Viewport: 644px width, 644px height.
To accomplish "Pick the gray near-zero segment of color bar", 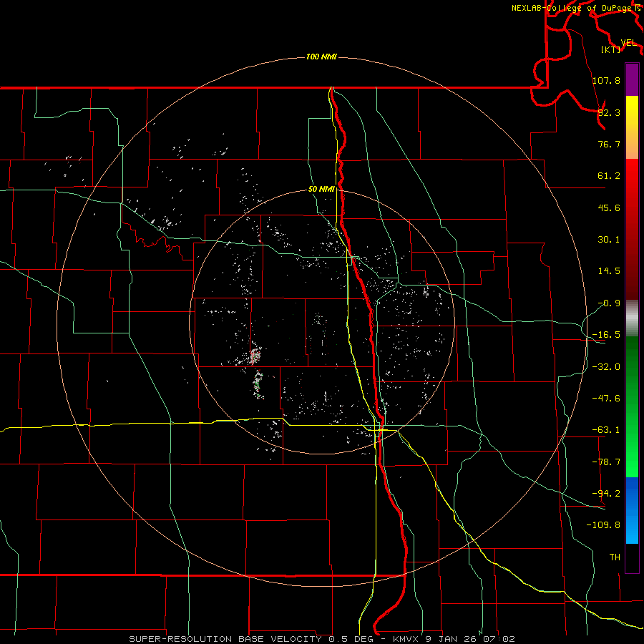I will (632, 318).
